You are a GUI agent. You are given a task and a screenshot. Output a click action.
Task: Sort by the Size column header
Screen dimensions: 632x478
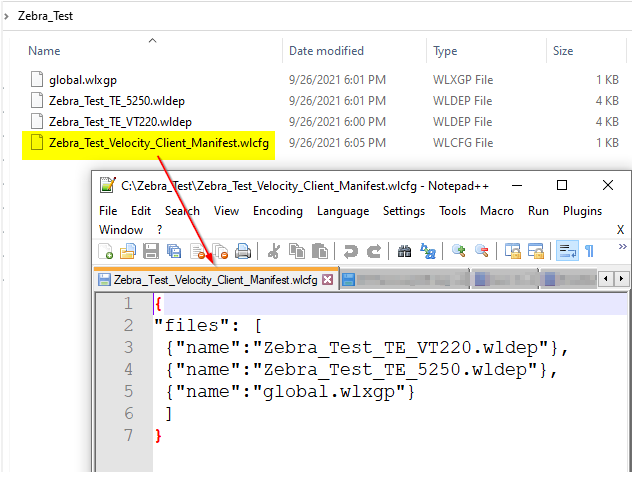[563, 51]
